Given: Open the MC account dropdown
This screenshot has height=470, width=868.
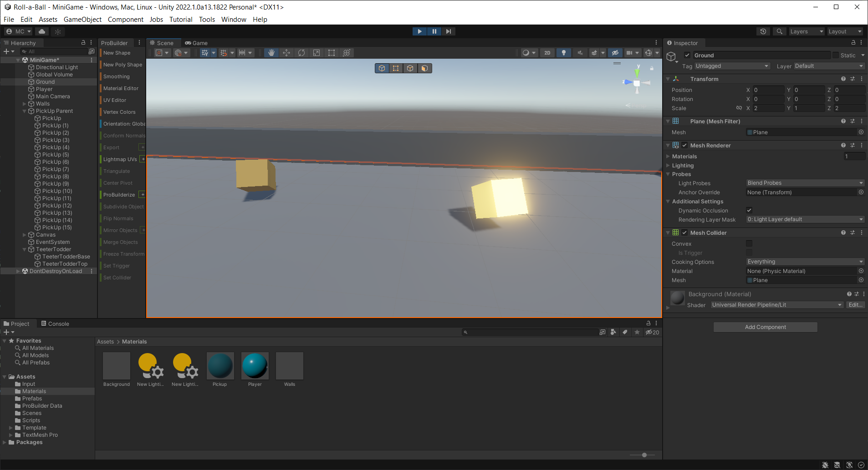Looking at the screenshot, I should [19, 31].
